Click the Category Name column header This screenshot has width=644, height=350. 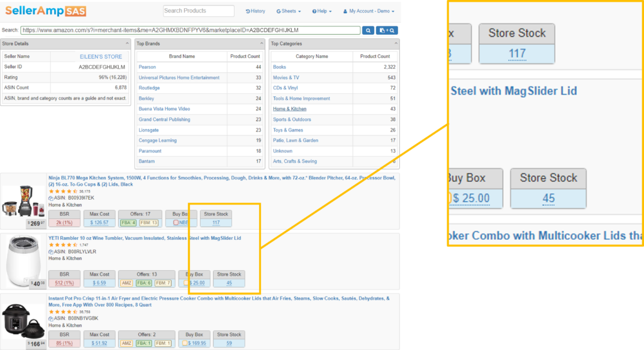tap(312, 57)
